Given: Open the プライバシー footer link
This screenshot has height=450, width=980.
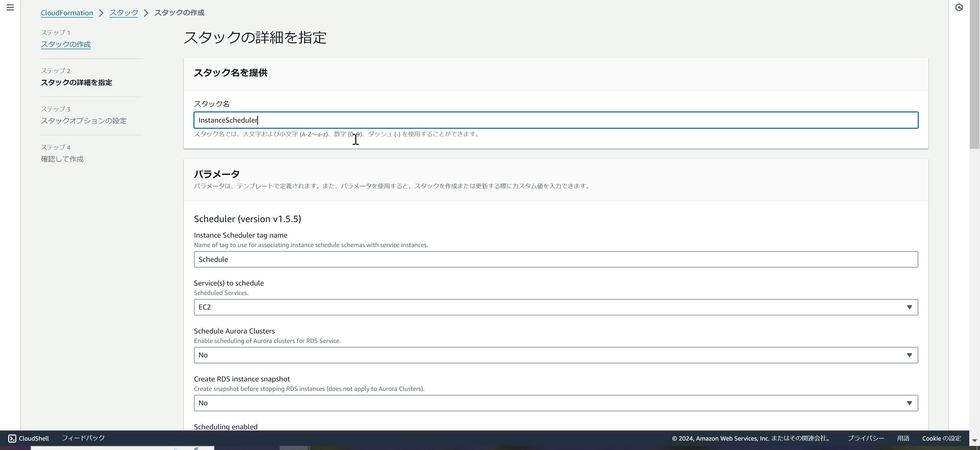Looking at the screenshot, I should pyautogui.click(x=865, y=438).
